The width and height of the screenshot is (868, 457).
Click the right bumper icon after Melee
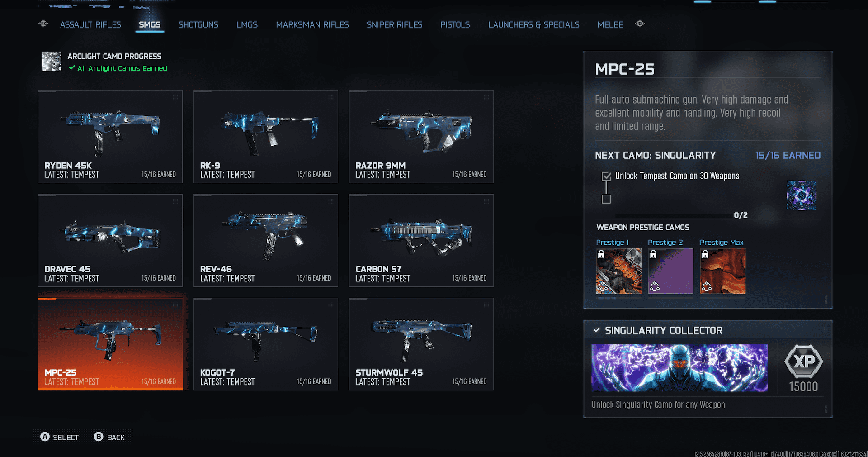640,24
